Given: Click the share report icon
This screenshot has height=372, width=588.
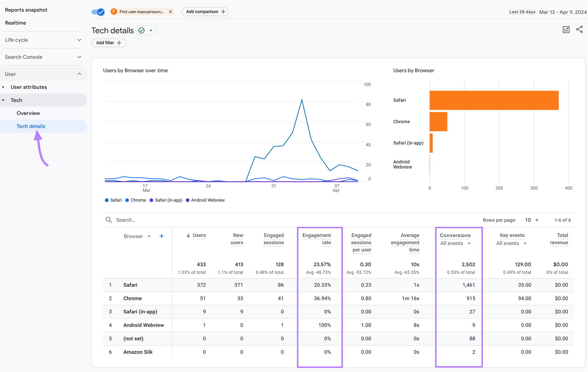Looking at the screenshot, I should click(x=579, y=30).
